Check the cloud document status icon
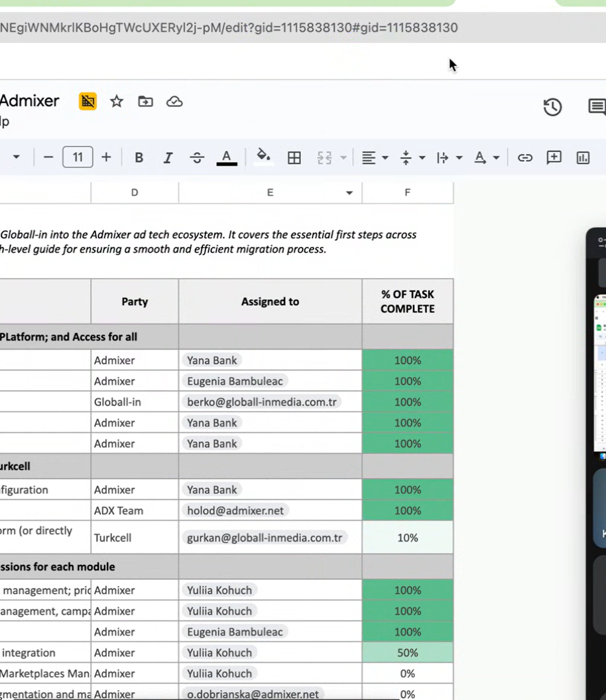606x700 pixels. tap(174, 102)
